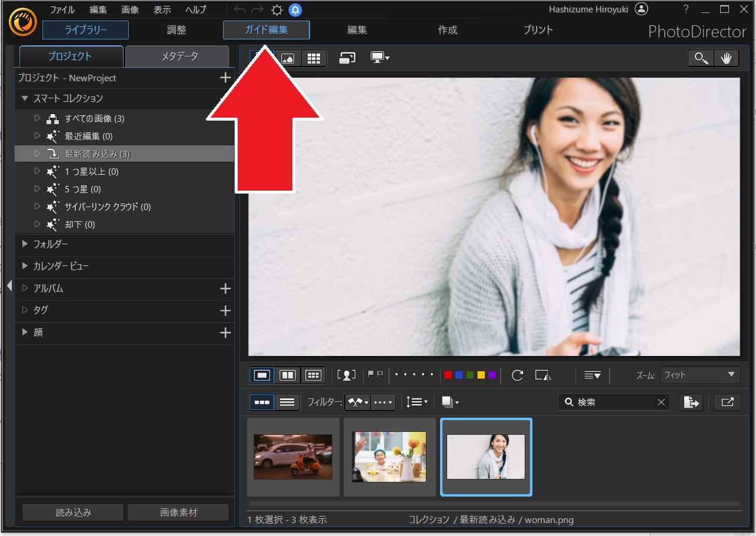Open the sort order dropdown

click(417, 402)
